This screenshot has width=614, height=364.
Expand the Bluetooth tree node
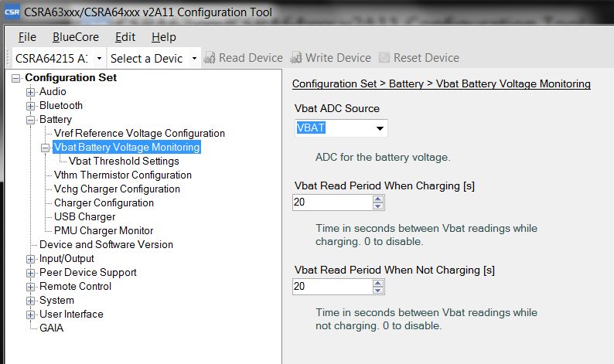pyautogui.click(x=31, y=106)
